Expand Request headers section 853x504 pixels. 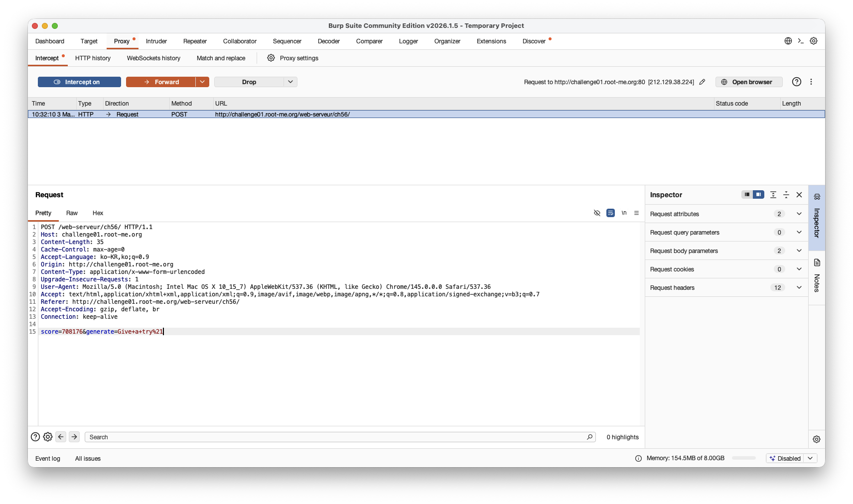[799, 287]
